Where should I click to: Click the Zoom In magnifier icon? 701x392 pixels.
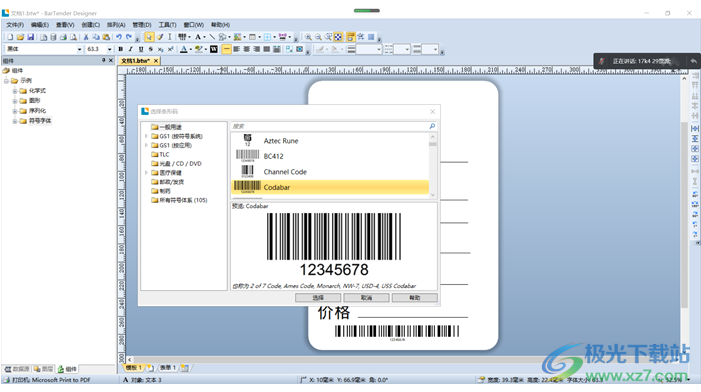(x=308, y=37)
